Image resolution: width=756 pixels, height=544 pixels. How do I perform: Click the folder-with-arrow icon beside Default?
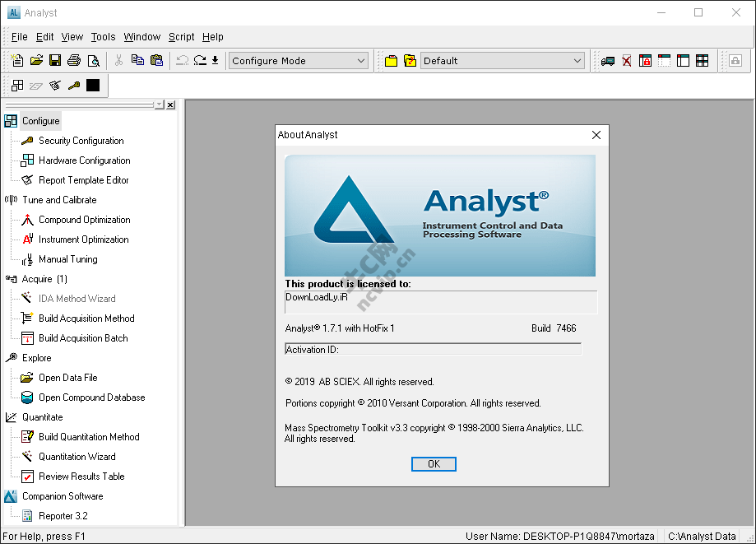[x=410, y=61]
